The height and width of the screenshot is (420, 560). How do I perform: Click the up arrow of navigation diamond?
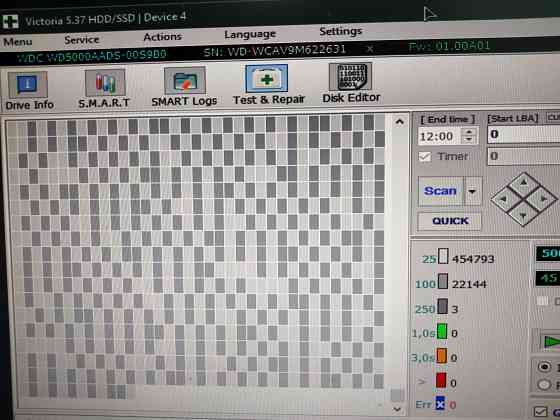coord(524,183)
